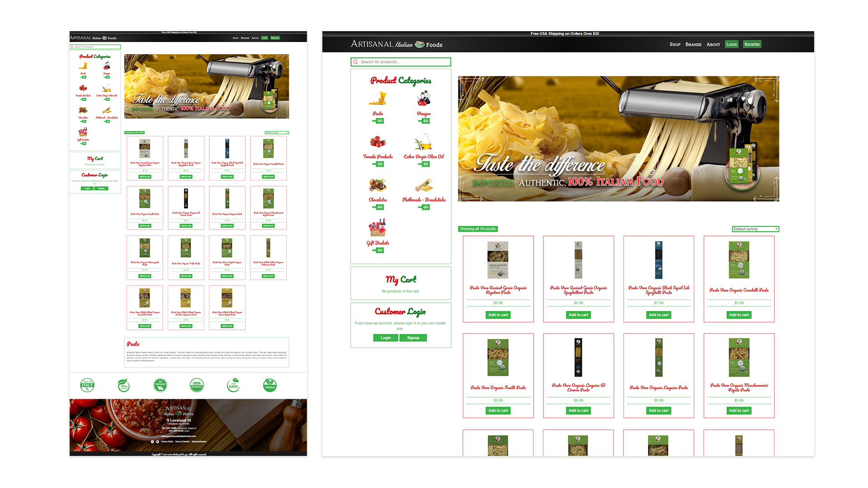Click the Showing all 19 results label in large view
Screen dimensions: 868x488
coord(478,229)
